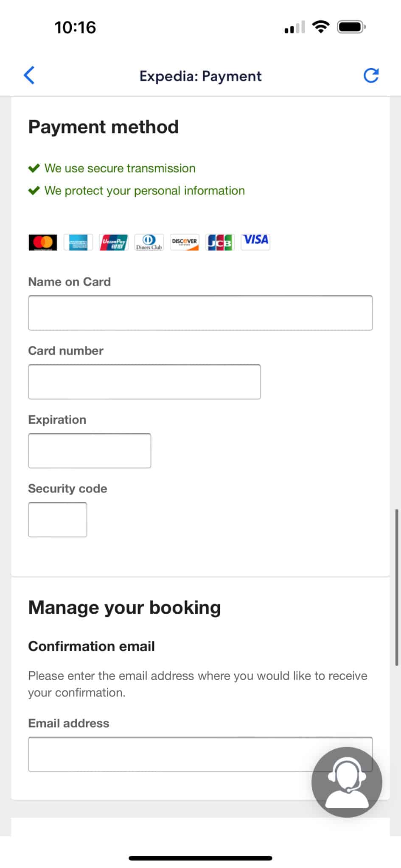The height and width of the screenshot is (868, 401).
Task: Tap the back navigation chevron
Action: [x=28, y=75]
